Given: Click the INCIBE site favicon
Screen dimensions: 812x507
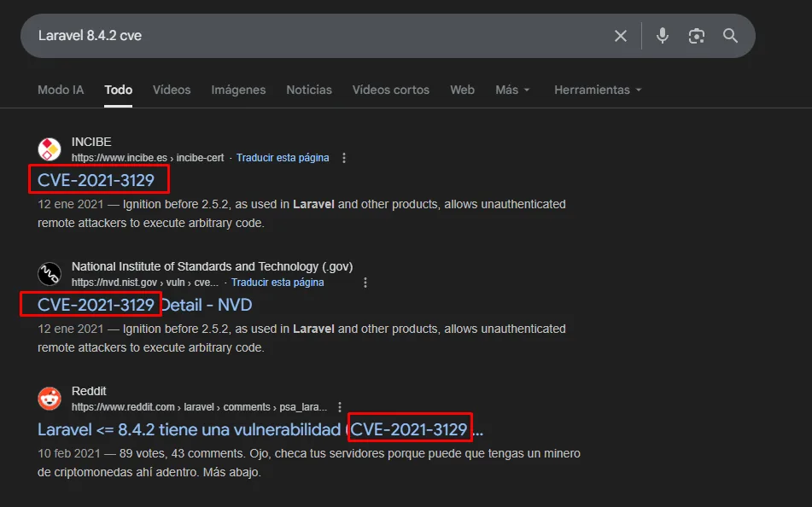Looking at the screenshot, I should pyautogui.click(x=50, y=149).
